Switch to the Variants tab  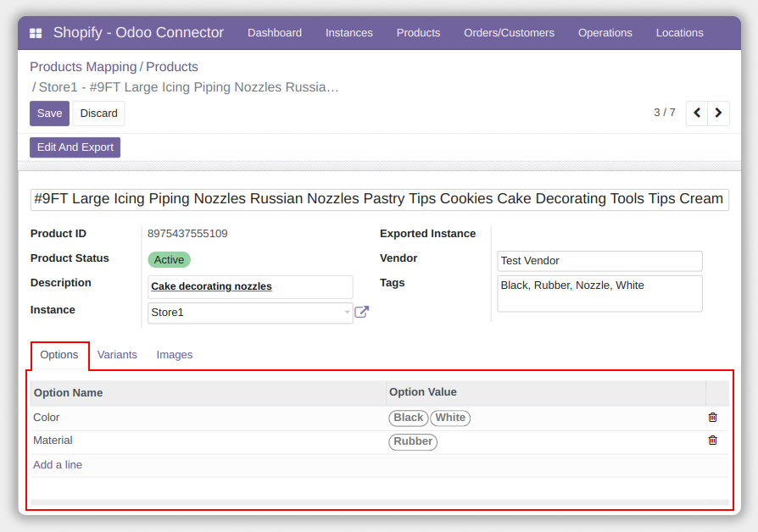point(117,355)
